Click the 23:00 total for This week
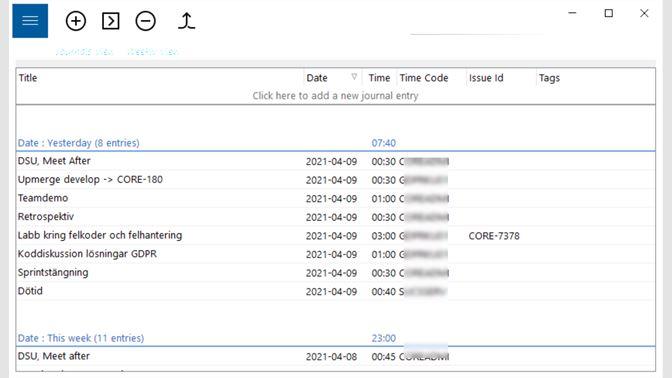672x378 pixels. (x=384, y=338)
